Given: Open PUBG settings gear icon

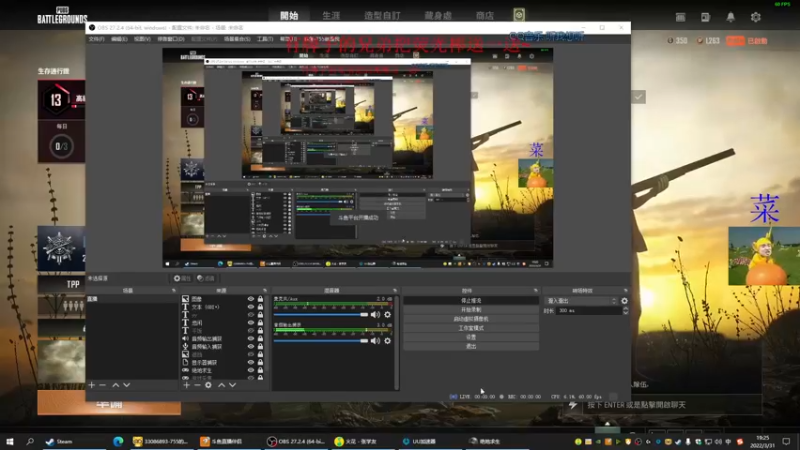Looking at the screenshot, I should click(756, 17).
